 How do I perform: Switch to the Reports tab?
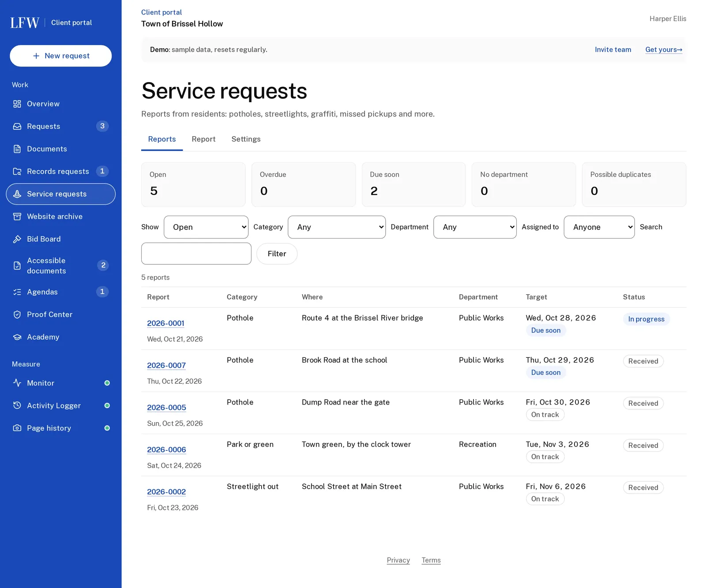162,139
